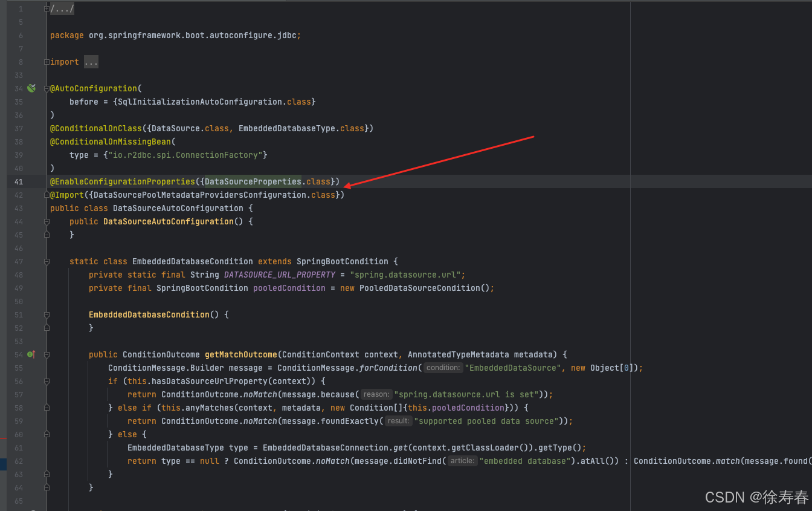Viewport: 812px width, 511px height.
Task: Click EmbeddedDatabaseConnection on line 61
Action: point(326,448)
